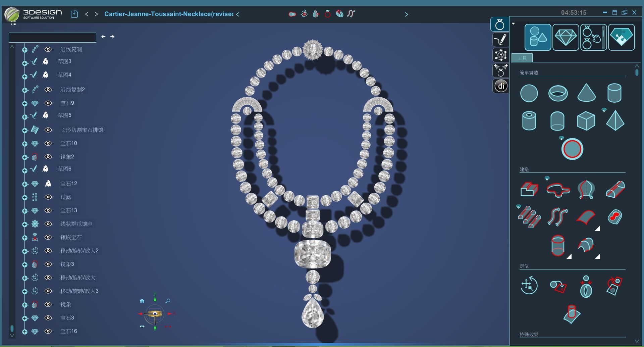Open the sketch pencil workspace icon

click(500, 40)
